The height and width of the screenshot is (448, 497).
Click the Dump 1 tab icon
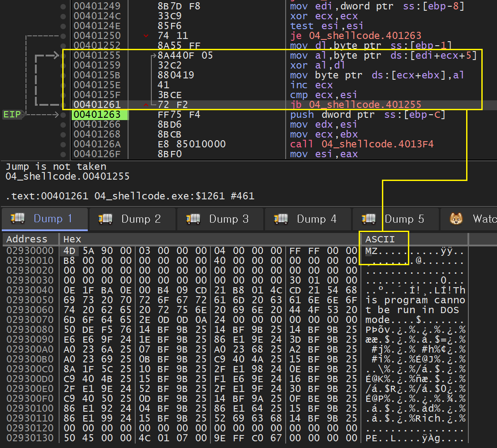pos(17,219)
